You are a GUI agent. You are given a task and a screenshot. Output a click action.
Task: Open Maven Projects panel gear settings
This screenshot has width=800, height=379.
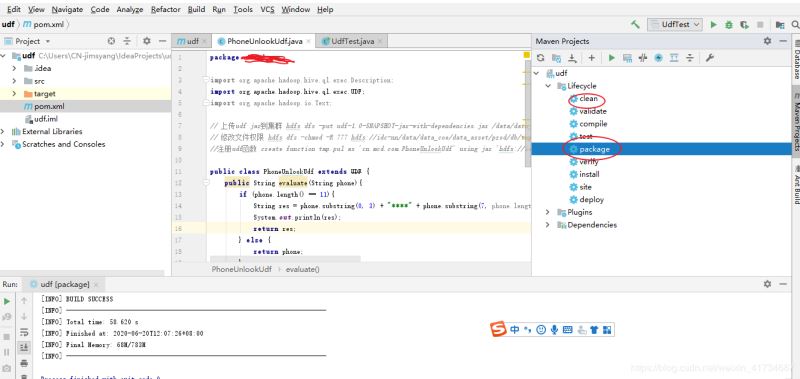tap(767, 41)
